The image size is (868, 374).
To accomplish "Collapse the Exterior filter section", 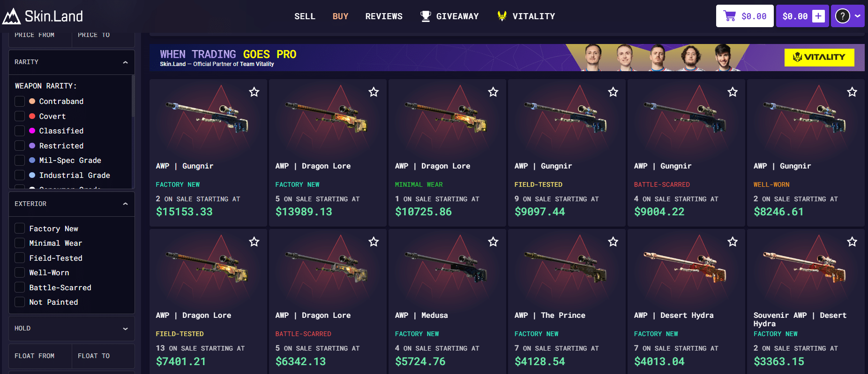I will tap(125, 204).
